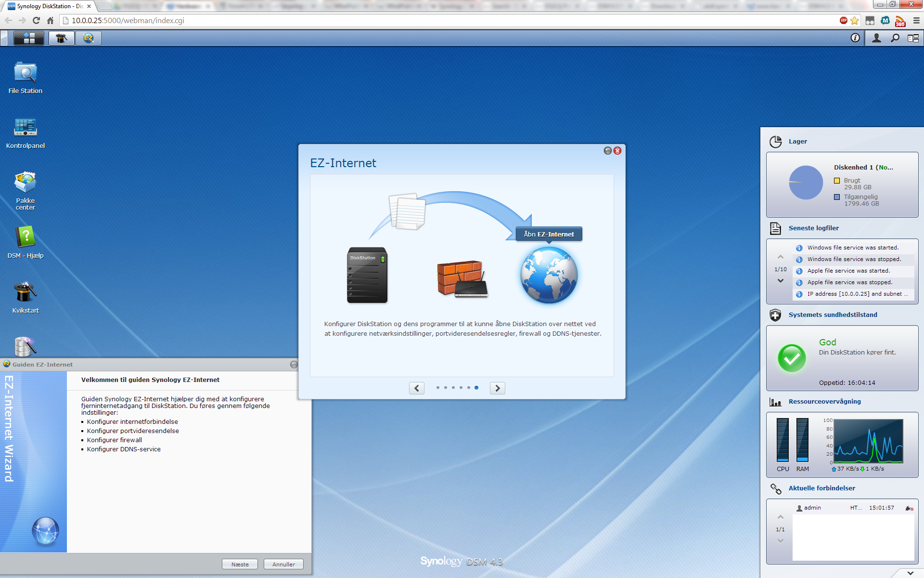Click the Aktuelle forbindelser link icon
924x578 pixels.
pyautogui.click(x=775, y=489)
